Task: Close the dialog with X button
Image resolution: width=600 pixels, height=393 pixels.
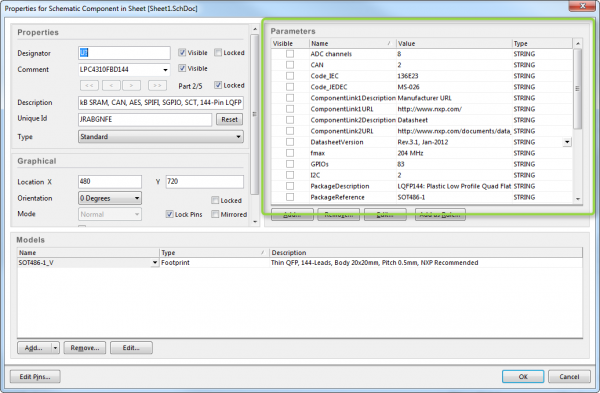Action: (x=582, y=6)
